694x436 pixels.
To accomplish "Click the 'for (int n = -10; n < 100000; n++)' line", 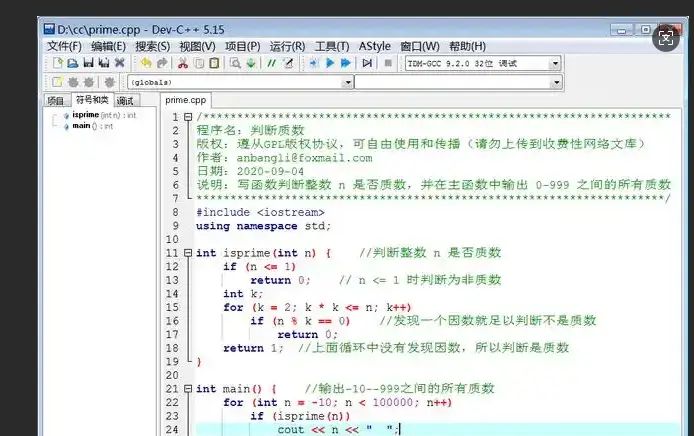I will point(338,403).
